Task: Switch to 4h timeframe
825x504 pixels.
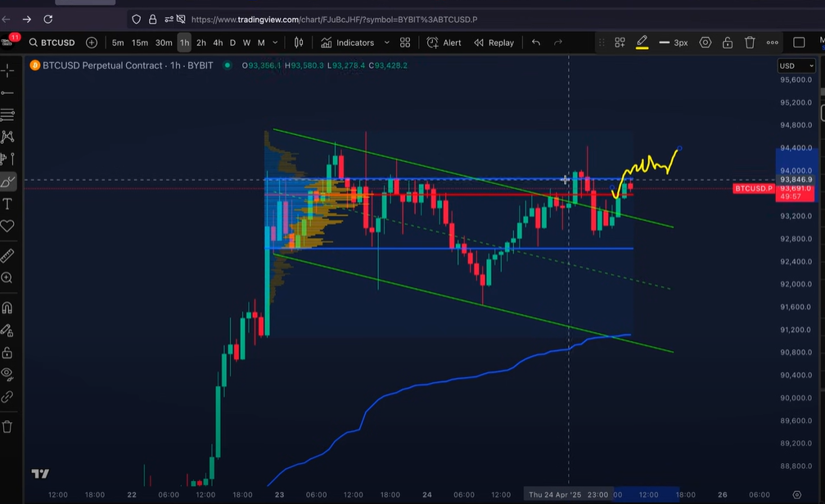Action: coord(218,43)
